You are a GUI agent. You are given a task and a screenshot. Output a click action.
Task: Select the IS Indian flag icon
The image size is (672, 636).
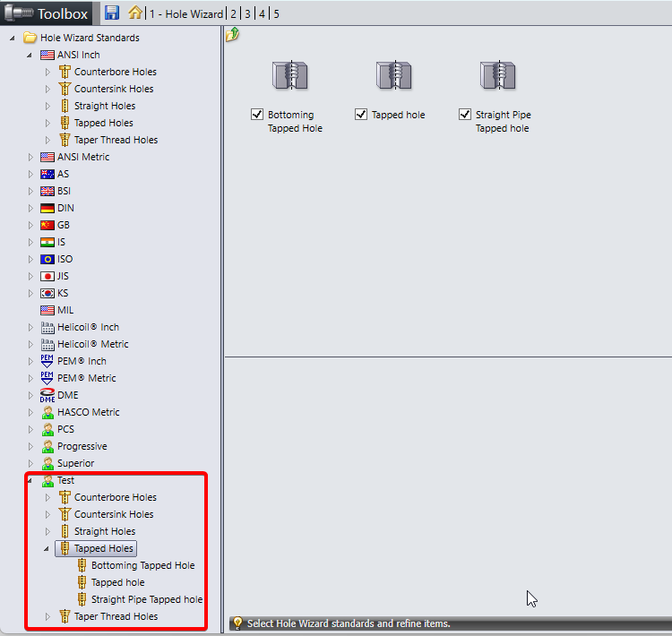click(x=47, y=242)
